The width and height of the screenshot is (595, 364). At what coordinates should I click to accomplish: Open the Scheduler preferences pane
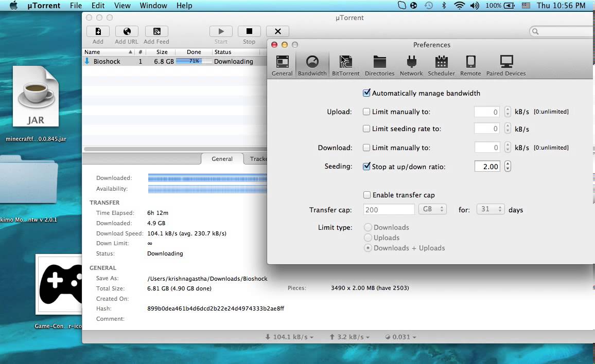click(x=441, y=66)
